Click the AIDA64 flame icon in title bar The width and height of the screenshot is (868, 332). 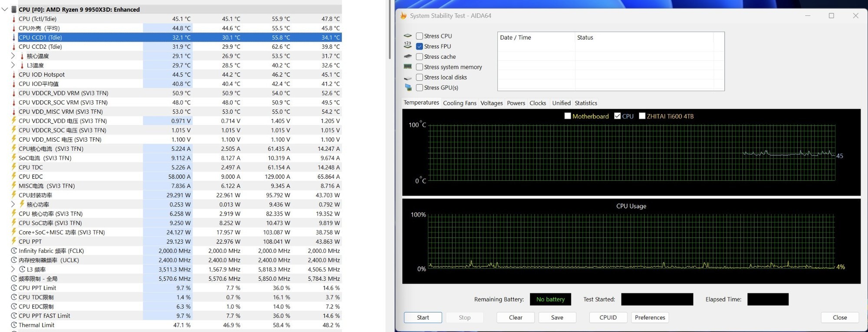coord(404,16)
